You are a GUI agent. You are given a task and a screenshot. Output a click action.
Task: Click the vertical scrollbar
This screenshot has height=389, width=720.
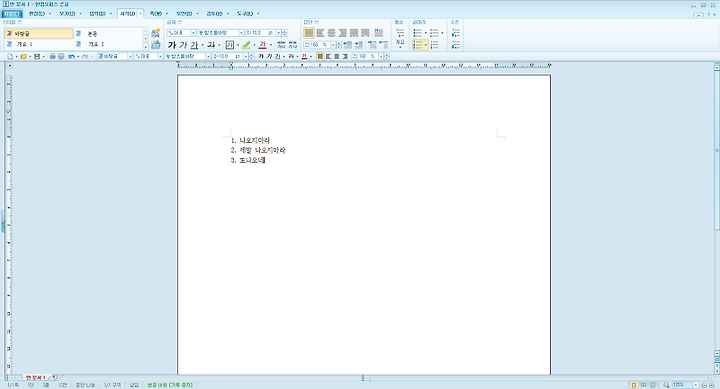pyautogui.click(x=717, y=150)
